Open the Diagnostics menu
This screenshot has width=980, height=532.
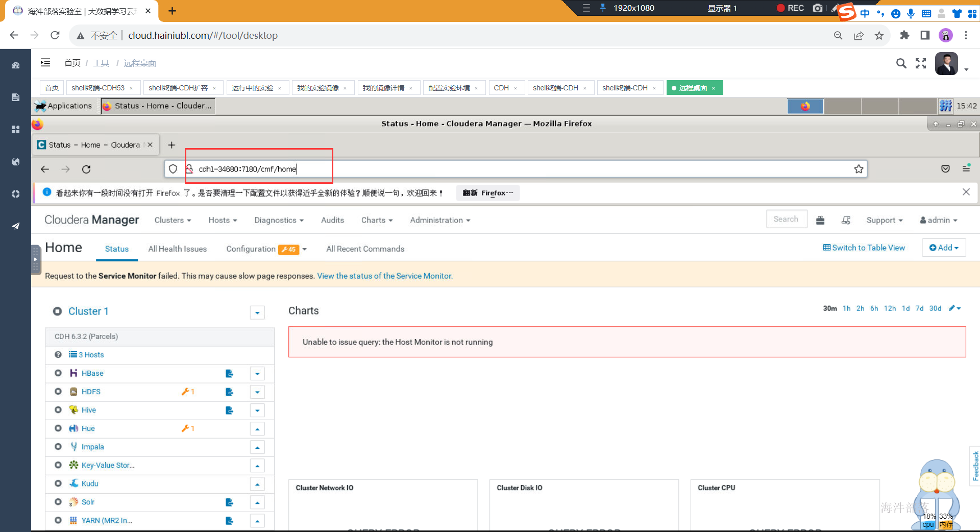click(279, 220)
